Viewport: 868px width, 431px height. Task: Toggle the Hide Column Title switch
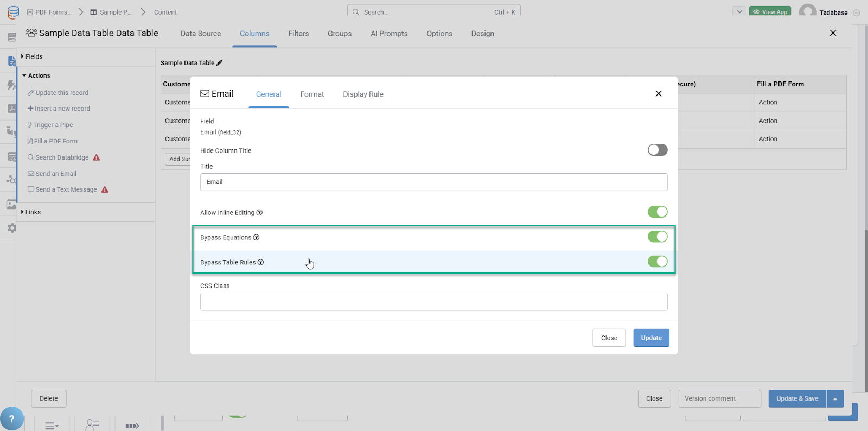tap(658, 150)
